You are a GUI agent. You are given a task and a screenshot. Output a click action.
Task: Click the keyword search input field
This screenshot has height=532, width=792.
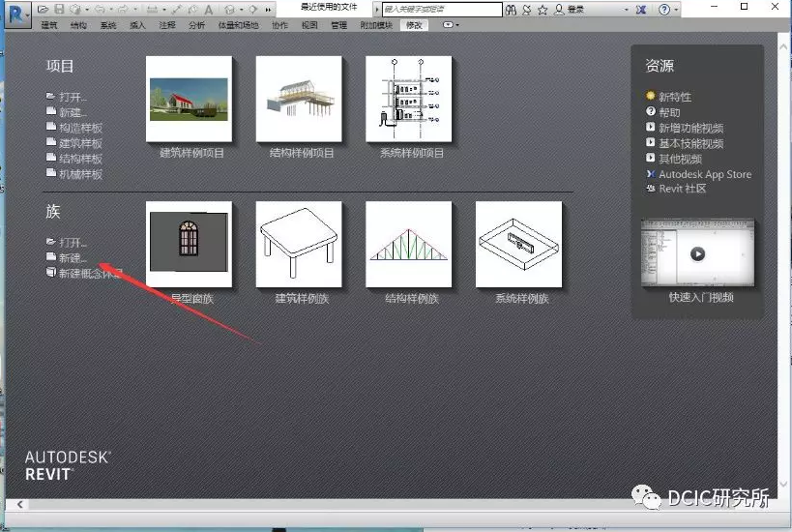[442, 10]
